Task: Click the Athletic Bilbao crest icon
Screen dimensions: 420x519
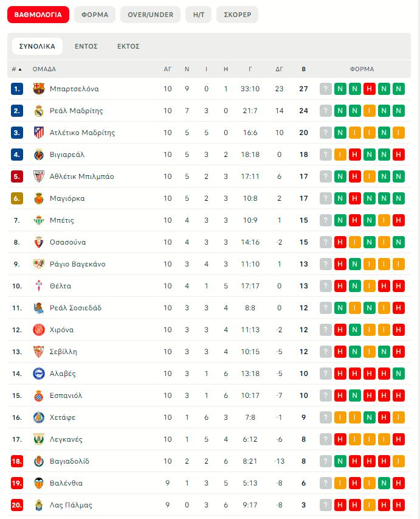Action: tap(39, 176)
